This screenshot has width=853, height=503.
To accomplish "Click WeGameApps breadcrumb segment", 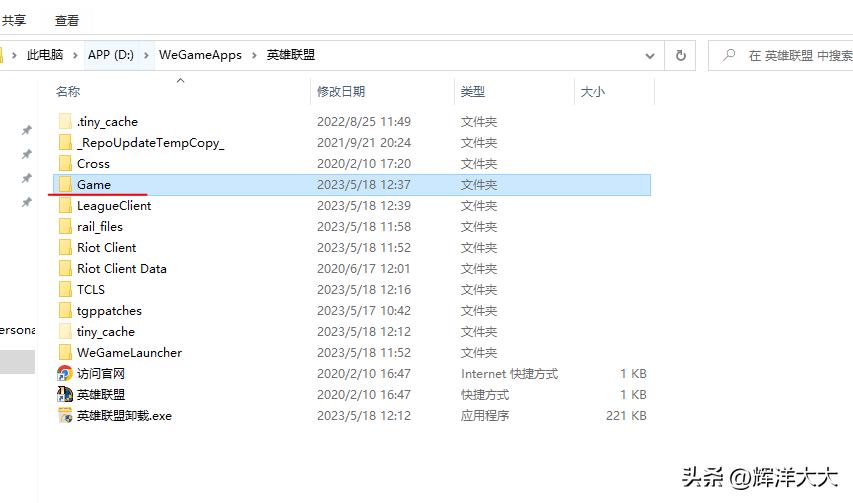I will (200, 55).
